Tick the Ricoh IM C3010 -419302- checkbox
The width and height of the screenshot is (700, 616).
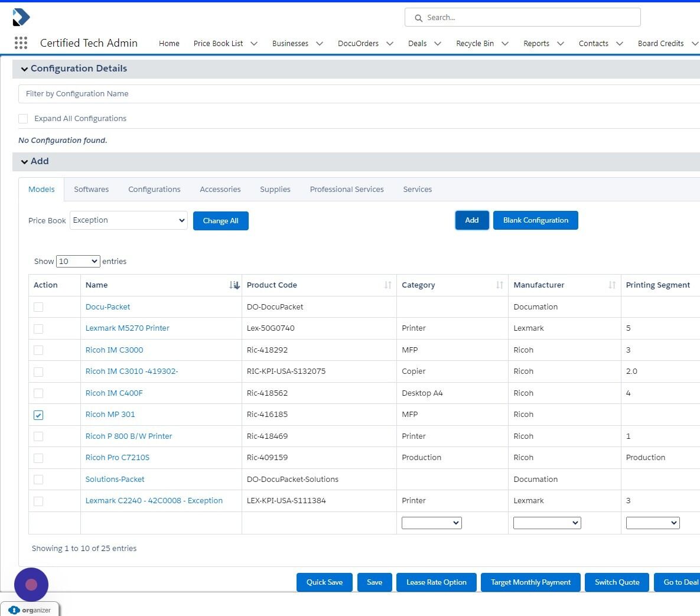tap(38, 372)
